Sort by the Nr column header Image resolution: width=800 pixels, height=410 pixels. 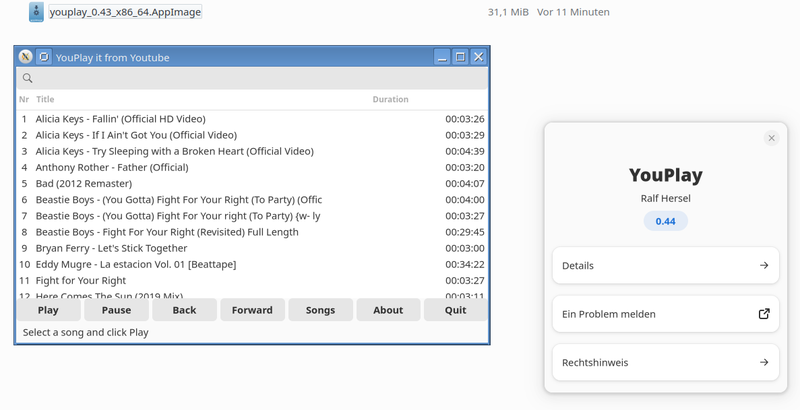coord(24,99)
